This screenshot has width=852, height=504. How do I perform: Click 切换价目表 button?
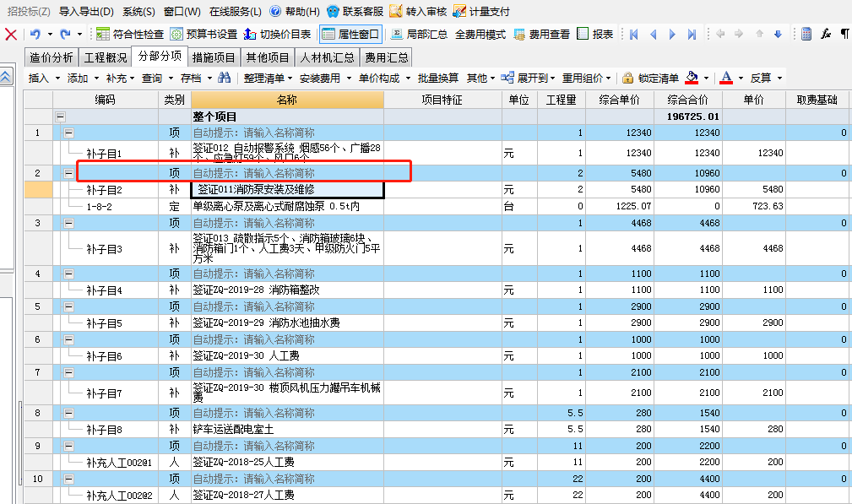click(278, 35)
